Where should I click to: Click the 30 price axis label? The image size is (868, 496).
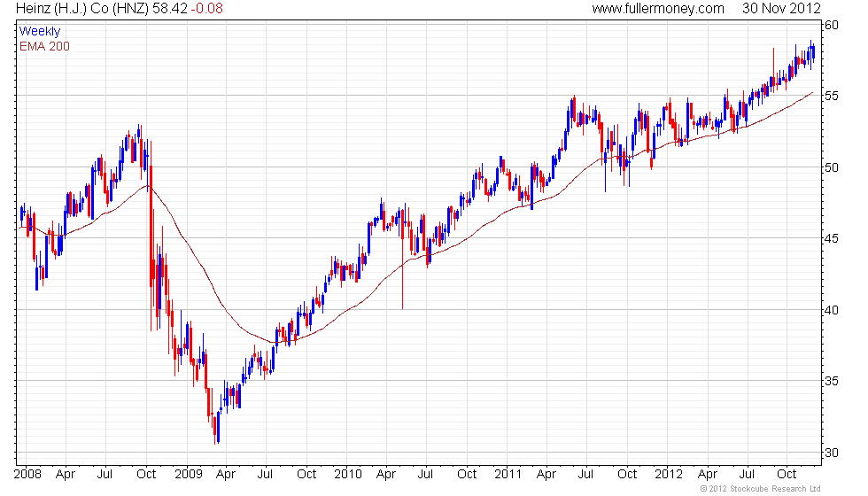pyautogui.click(x=832, y=453)
